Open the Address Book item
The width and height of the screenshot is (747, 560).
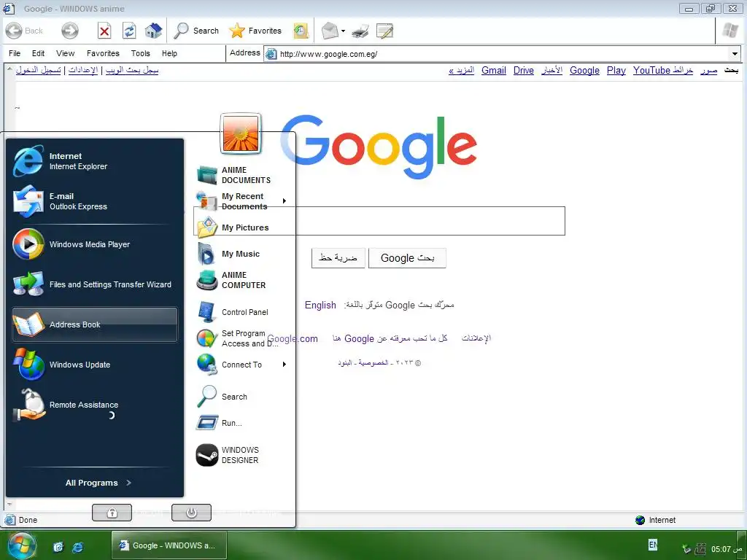click(x=96, y=324)
